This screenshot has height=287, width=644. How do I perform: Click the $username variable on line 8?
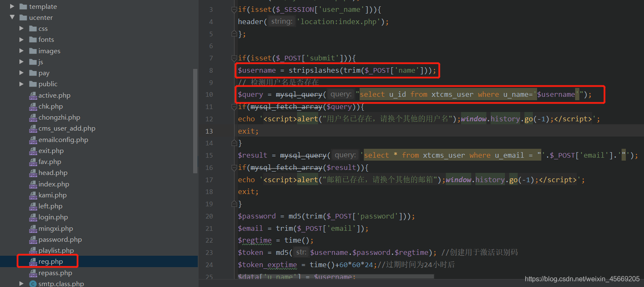(257, 70)
